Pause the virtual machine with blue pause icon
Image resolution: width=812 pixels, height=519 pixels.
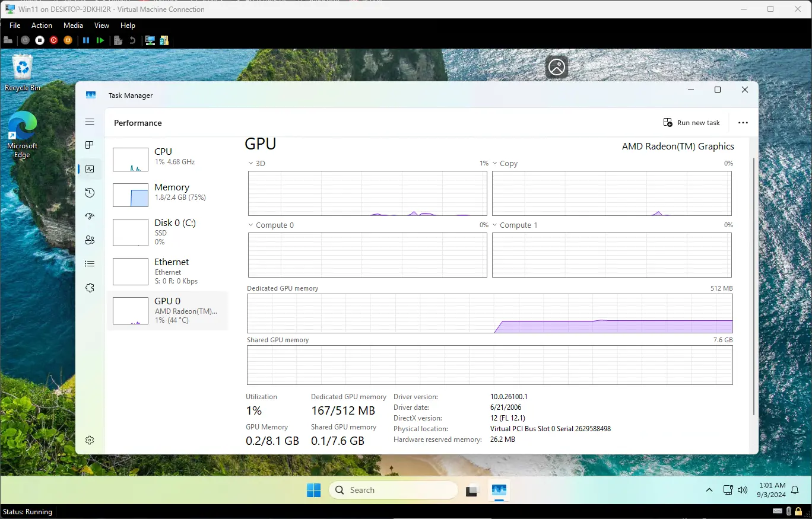(86, 40)
